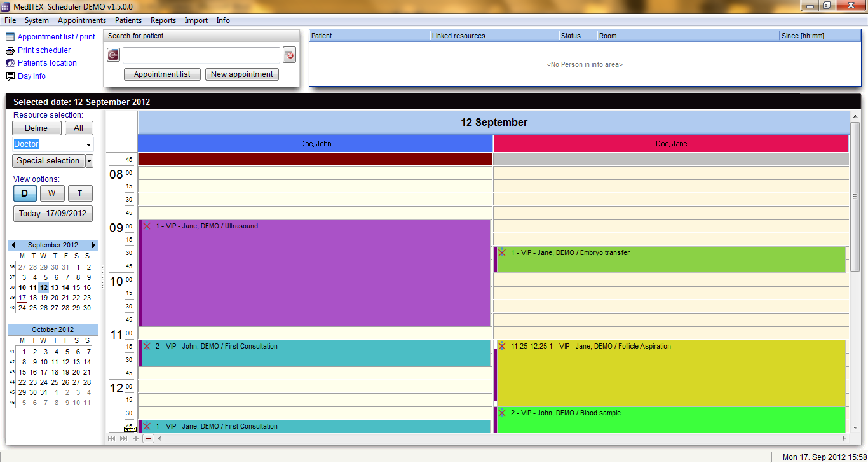Open the Info menu
Screen dimensions: 868x463
point(223,20)
